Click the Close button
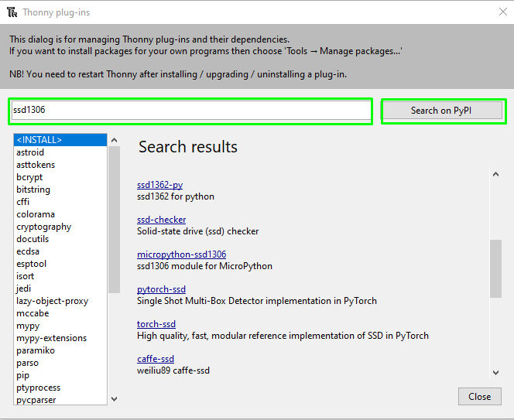Screen dimensions: 514x420 (x=480, y=397)
